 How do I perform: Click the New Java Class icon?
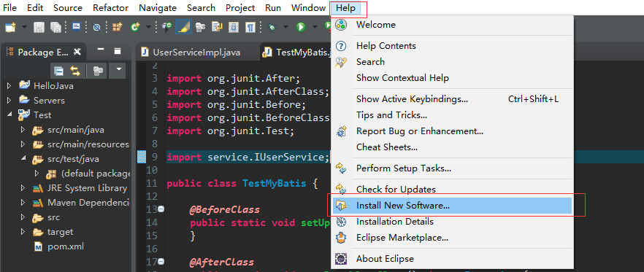click(136, 28)
